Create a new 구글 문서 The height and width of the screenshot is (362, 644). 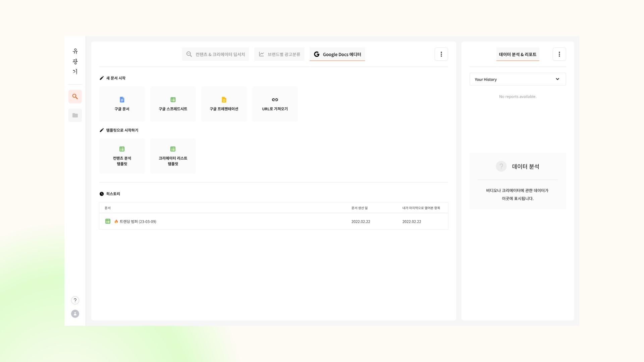[x=122, y=104]
